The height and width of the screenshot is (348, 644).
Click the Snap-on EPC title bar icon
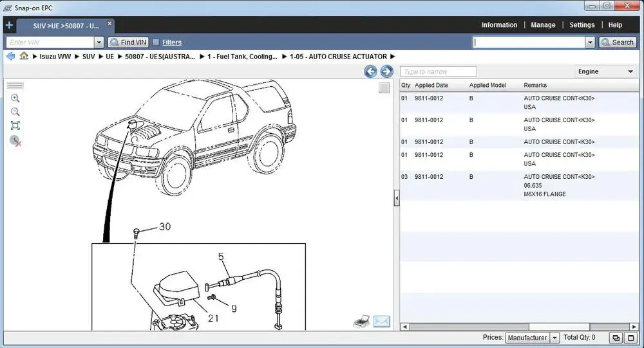(7, 8)
